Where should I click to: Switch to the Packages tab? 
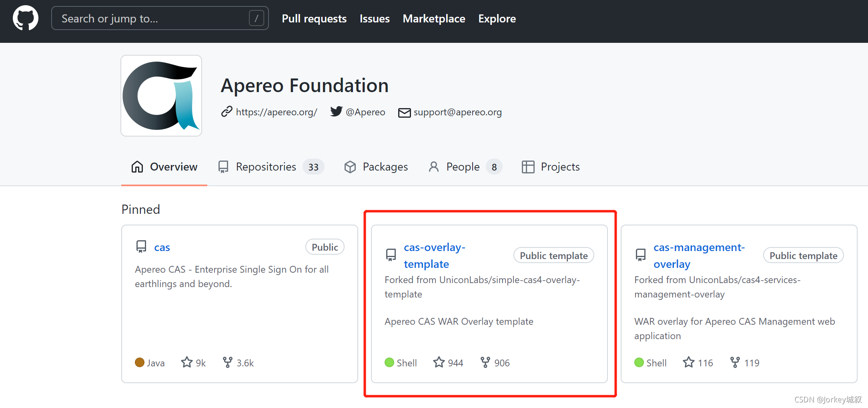pos(376,167)
